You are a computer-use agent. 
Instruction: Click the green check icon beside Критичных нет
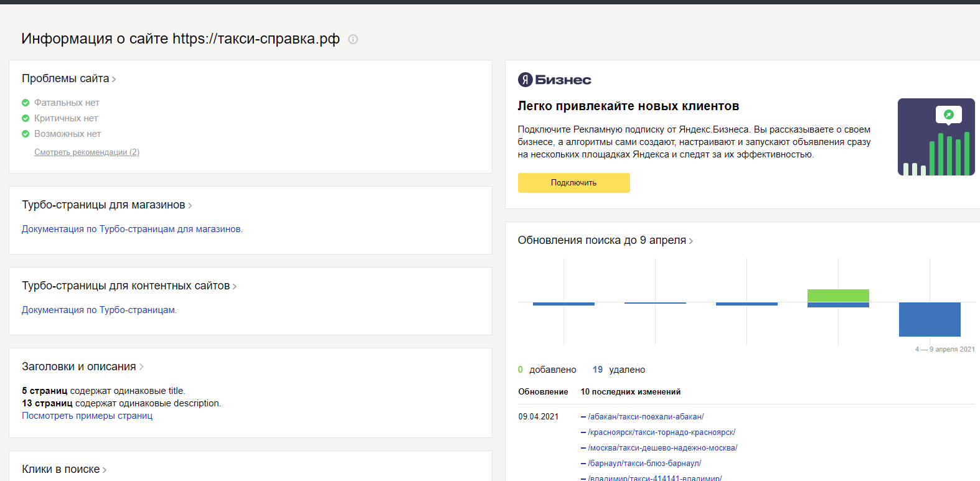tap(26, 118)
